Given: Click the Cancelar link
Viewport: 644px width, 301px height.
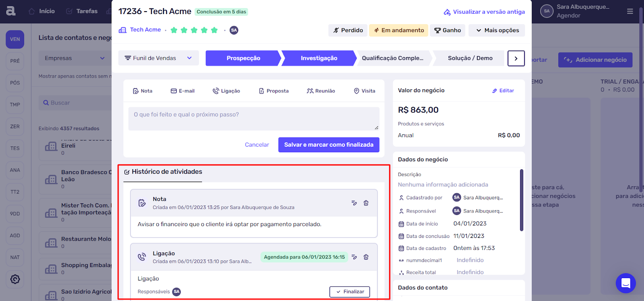Looking at the screenshot, I should pos(257,145).
